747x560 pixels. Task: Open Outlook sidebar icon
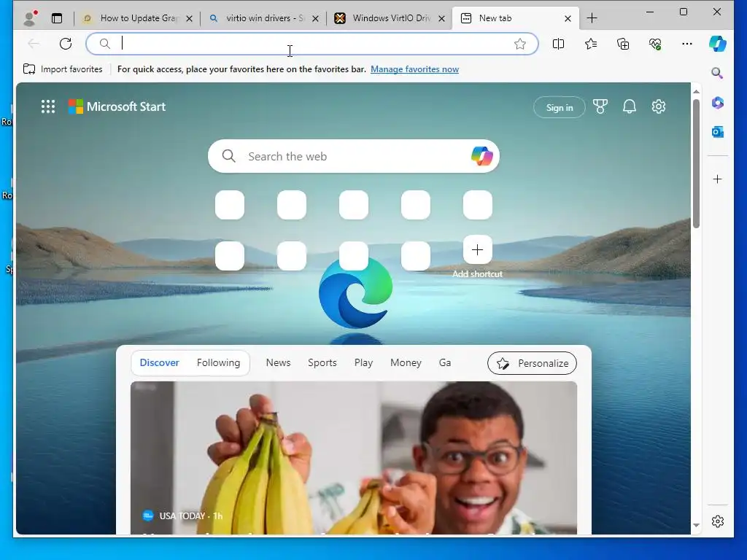pyautogui.click(x=718, y=132)
